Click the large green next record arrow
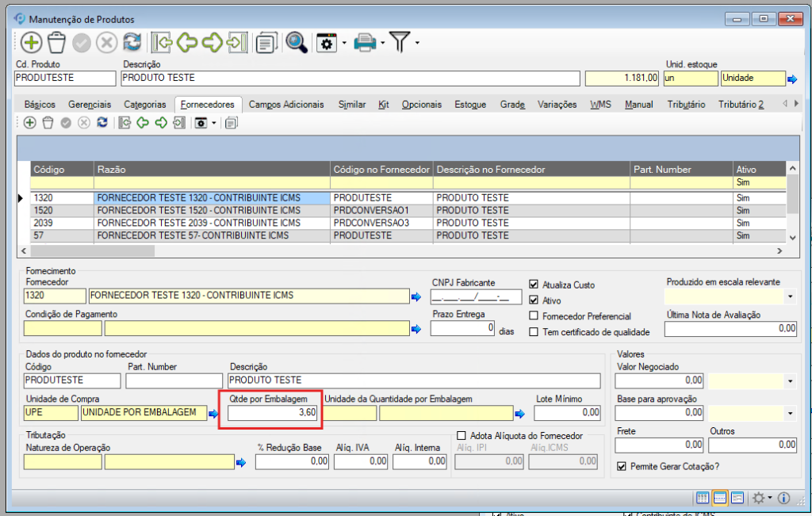The image size is (812, 516). (x=212, y=43)
